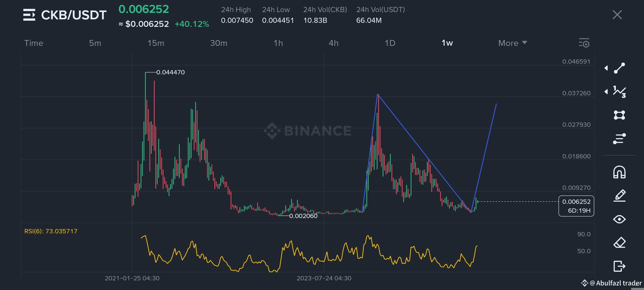644x290 pixels.
Task: Close the full-screen chart
Action: [617, 15]
